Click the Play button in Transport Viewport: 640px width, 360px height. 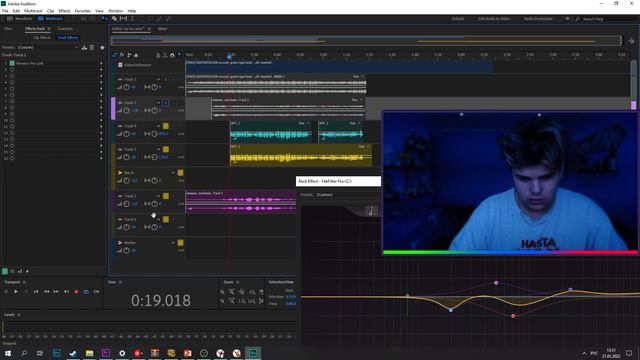(x=16, y=291)
